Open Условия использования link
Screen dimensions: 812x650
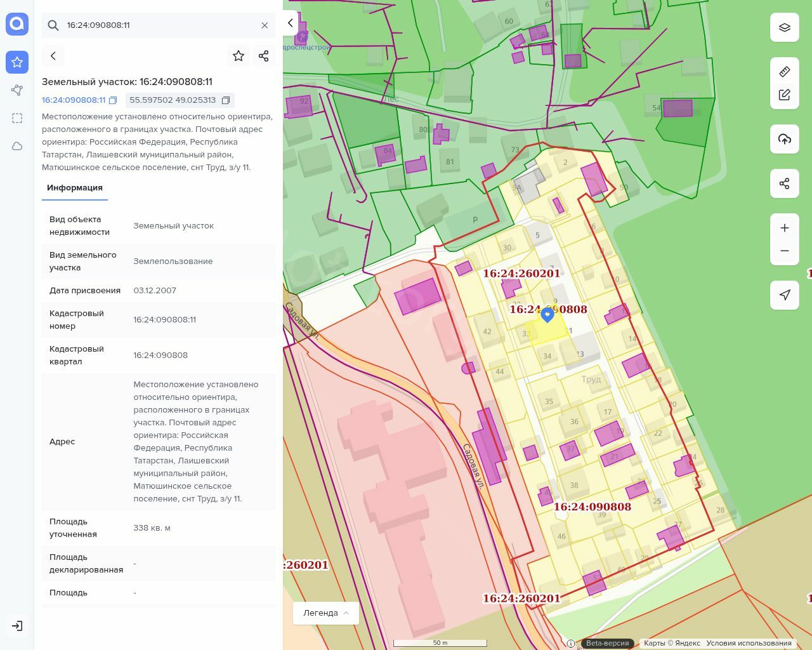[749, 643]
